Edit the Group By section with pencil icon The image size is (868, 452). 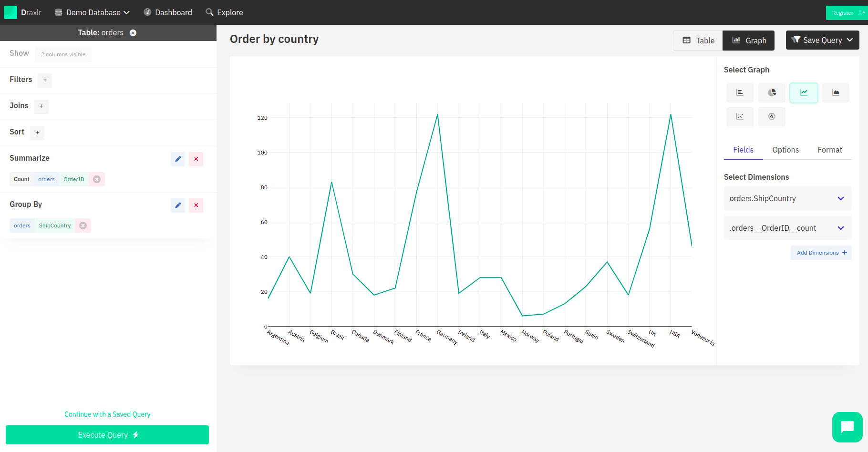[x=178, y=205]
